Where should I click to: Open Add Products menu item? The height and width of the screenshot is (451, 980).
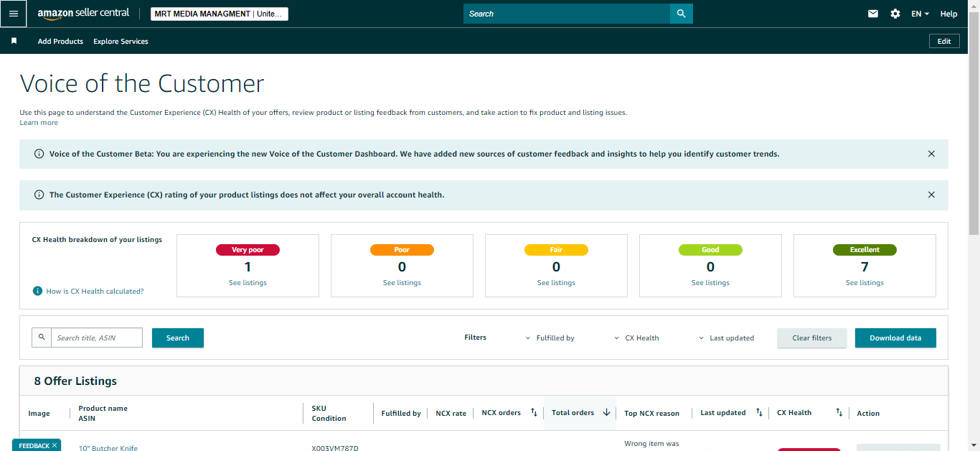click(x=60, y=41)
